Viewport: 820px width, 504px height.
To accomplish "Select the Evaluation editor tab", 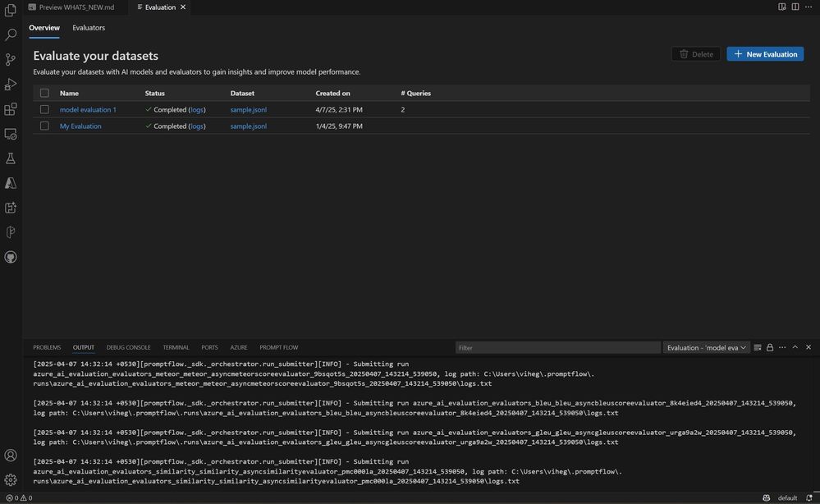I will (x=161, y=7).
